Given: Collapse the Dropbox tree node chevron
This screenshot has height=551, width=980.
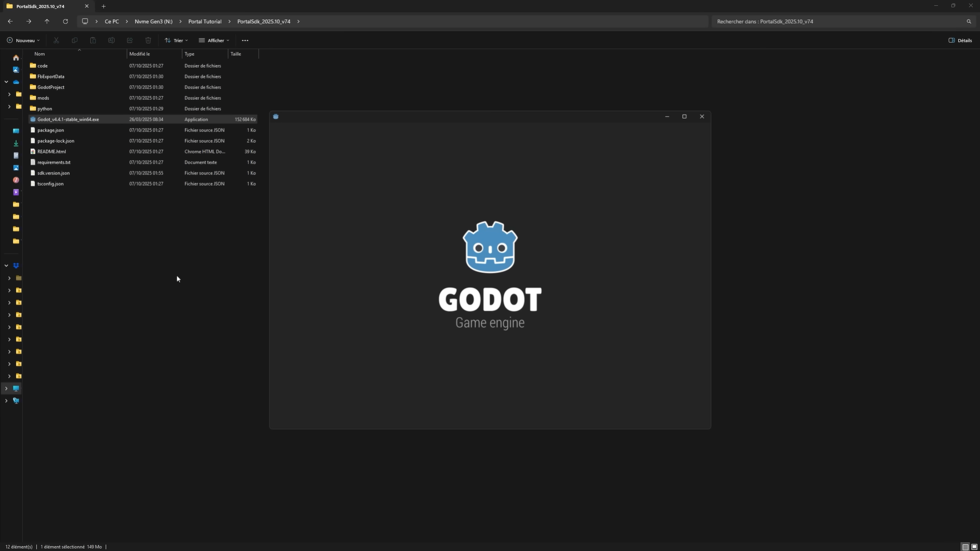Looking at the screenshot, I should click(x=6, y=266).
